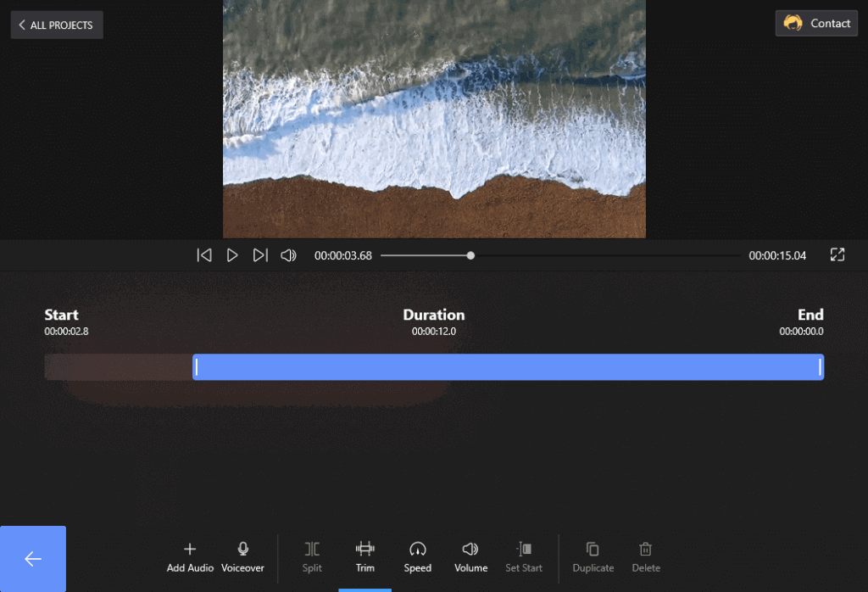Select the Trim tool
The image size is (868, 592).
pos(364,557)
